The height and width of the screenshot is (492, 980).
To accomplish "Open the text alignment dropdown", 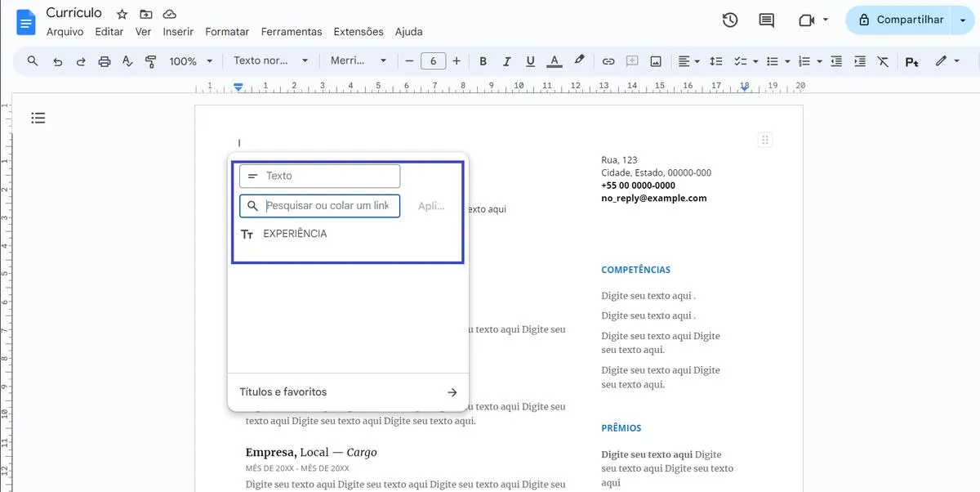I will (688, 60).
